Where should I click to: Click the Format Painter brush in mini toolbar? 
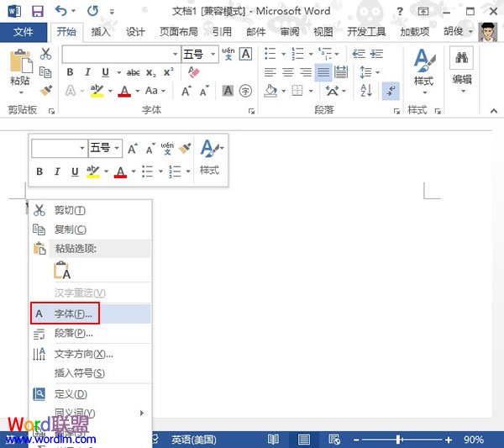click(185, 148)
